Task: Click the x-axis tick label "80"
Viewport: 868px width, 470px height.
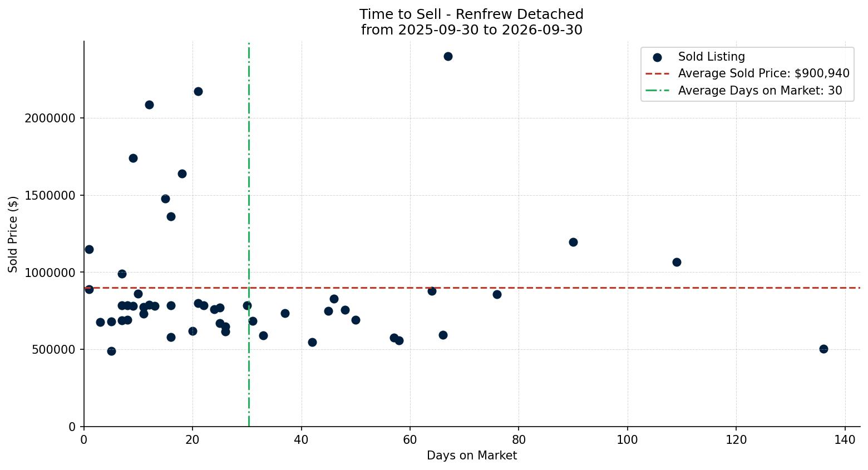Action: pyautogui.click(x=519, y=439)
